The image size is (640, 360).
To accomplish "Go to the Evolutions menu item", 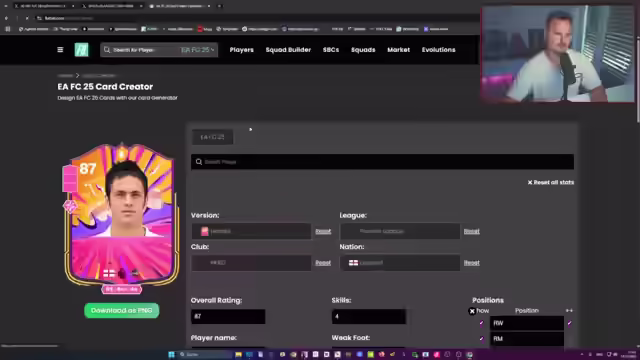I will (438, 50).
